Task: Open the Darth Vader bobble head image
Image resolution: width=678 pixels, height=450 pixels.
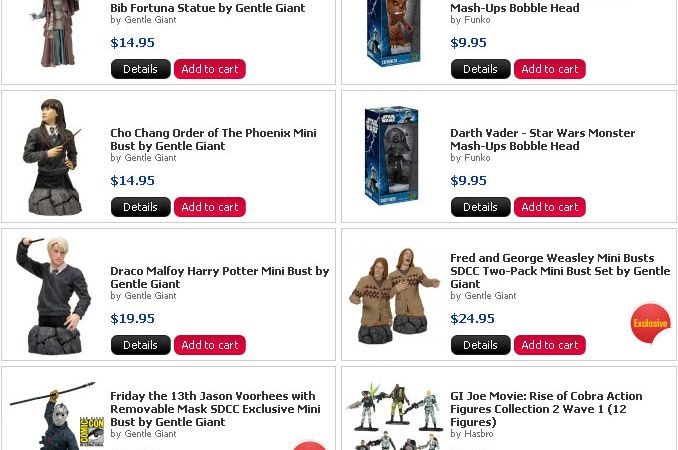Action: click(x=391, y=156)
